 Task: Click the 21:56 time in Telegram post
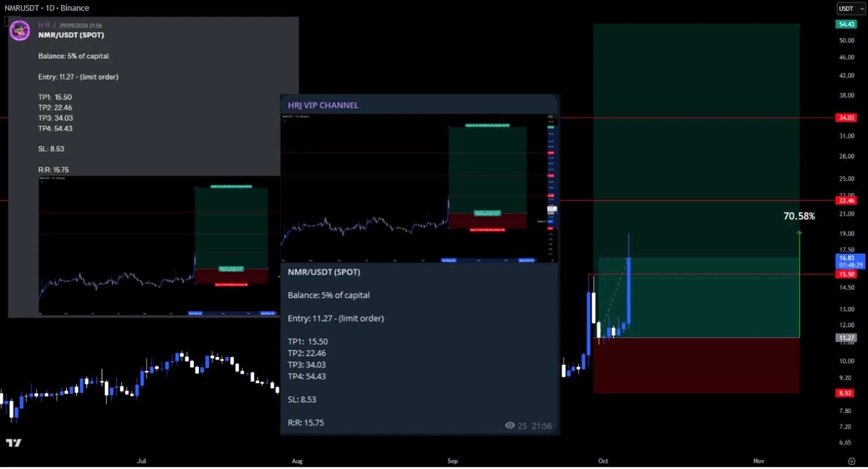tap(541, 426)
